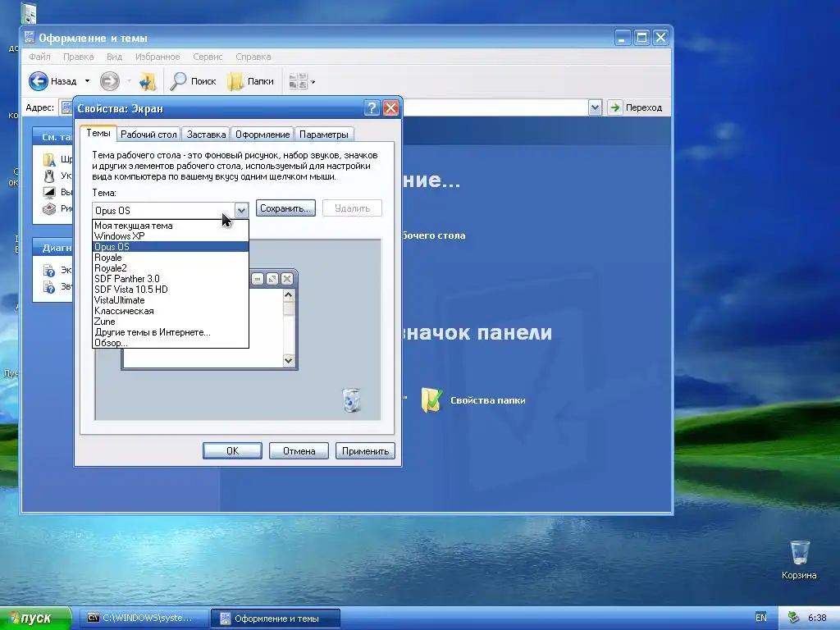
Task: Select Zune theme entry
Action: (x=171, y=322)
